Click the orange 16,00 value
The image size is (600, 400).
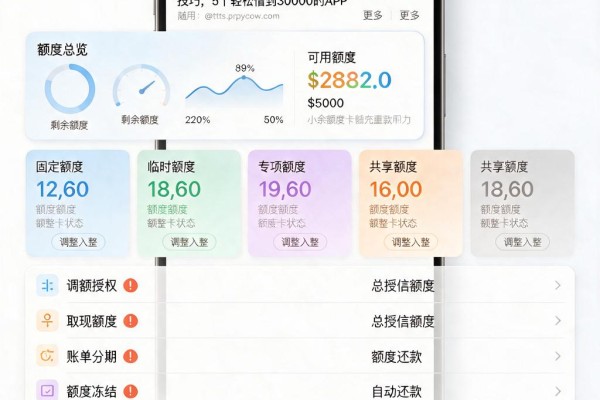396,189
